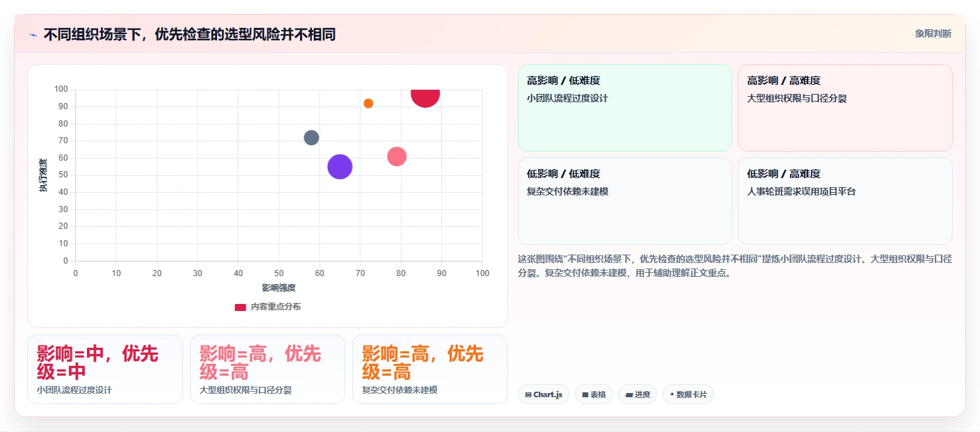
Task: Click the lightning icon beside the title
Action: pyautogui.click(x=33, y=35)
